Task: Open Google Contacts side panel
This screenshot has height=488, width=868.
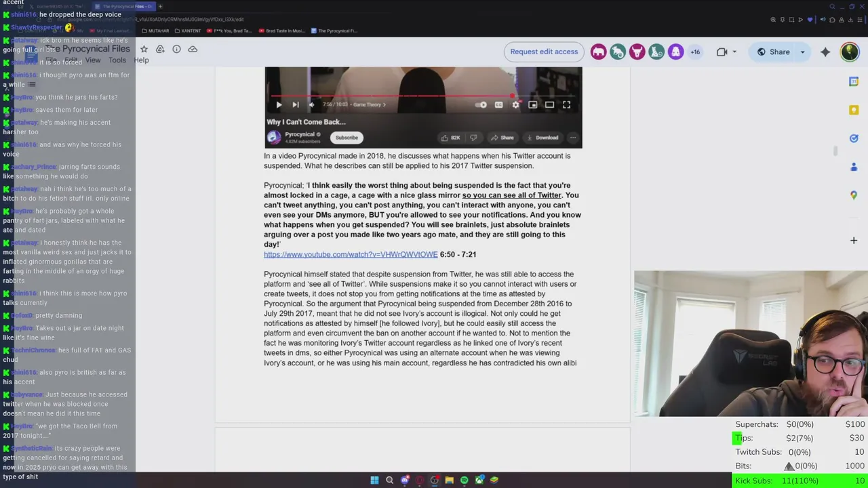Action: pos(854,167)
